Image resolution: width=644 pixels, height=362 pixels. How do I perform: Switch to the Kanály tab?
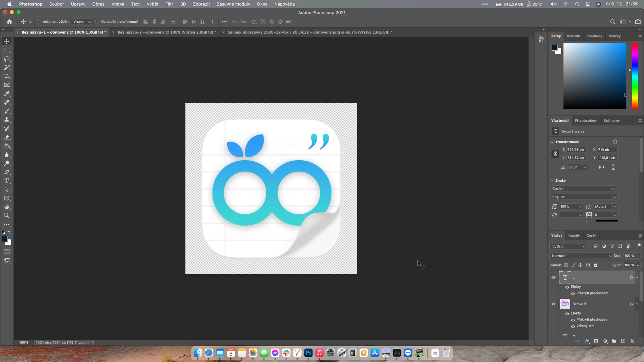574,235
